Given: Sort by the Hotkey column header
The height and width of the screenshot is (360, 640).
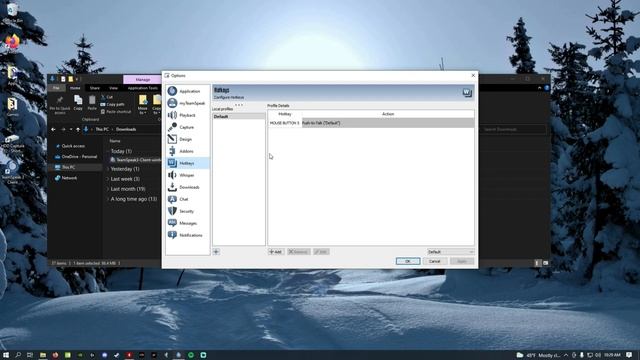Looking at the screenshot, I should click(285, 114).
